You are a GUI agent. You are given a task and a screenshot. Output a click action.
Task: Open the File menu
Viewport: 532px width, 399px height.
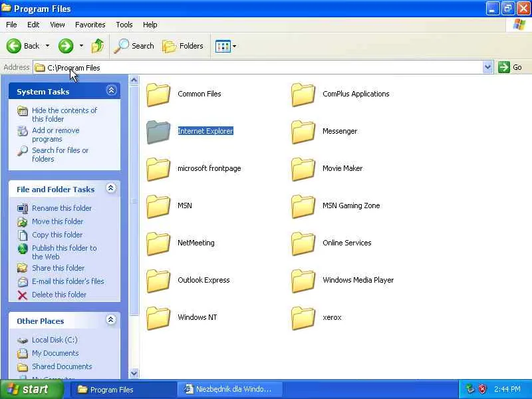click(11, 25)
